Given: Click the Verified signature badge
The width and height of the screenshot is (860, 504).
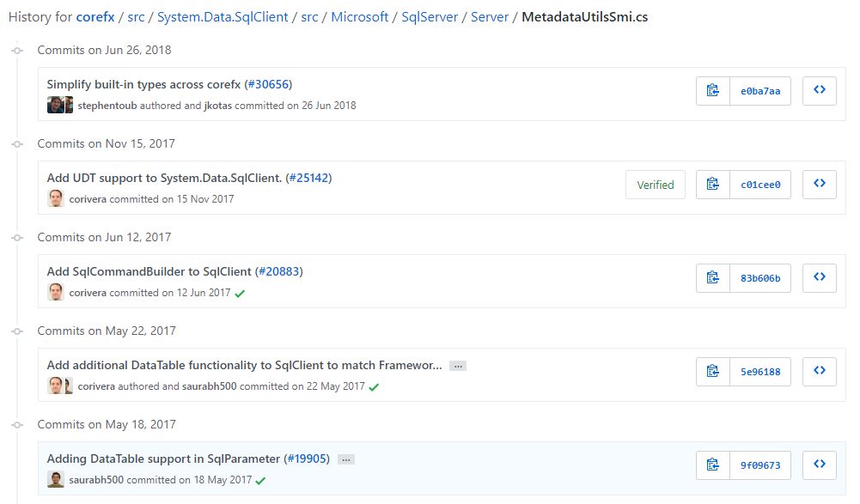Looking at the screenshot, I should [x=656, y=185].
